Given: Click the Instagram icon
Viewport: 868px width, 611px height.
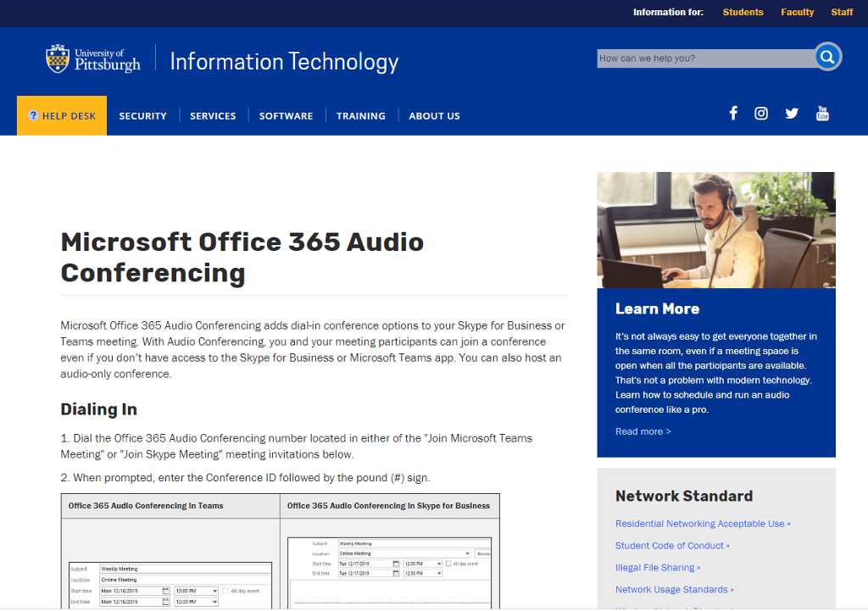Looking at the screenshot, I should pyautogui.click(x=760, y=112).
